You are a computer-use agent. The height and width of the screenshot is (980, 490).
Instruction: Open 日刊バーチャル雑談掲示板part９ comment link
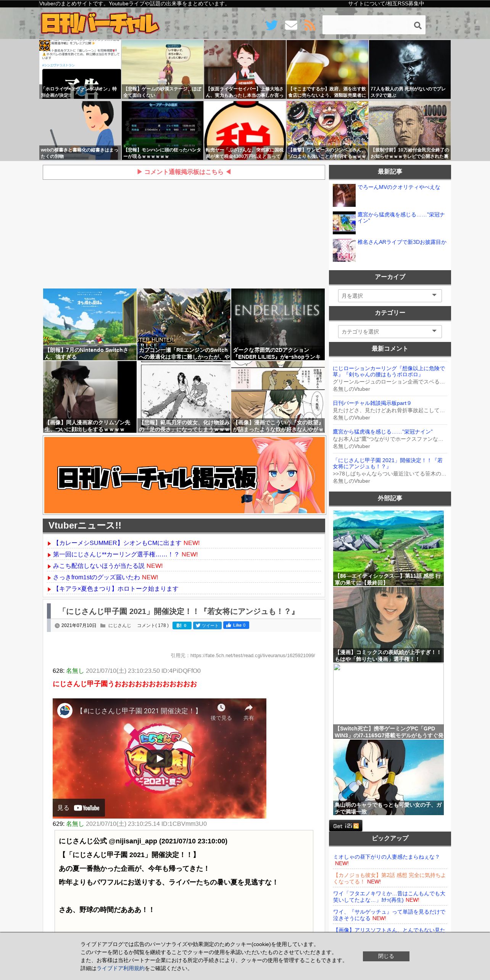point(372,403)
